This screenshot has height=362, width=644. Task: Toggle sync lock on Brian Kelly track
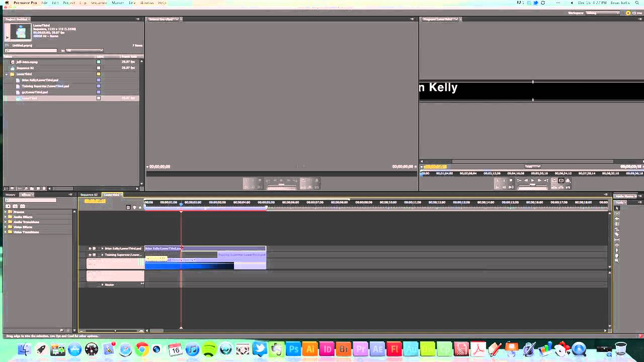coord(94,248)
